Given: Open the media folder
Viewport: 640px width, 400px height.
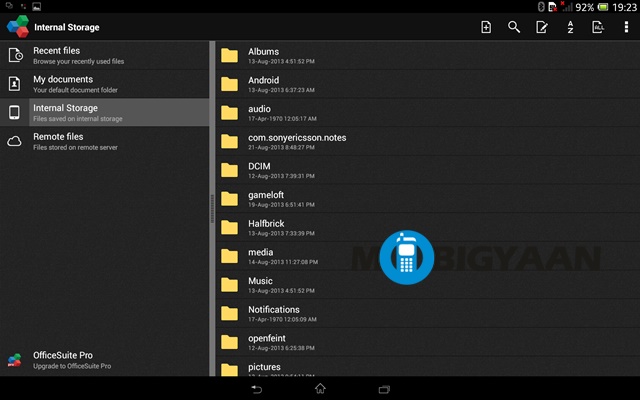Looking at the screenshot, I should coord(428,256).
